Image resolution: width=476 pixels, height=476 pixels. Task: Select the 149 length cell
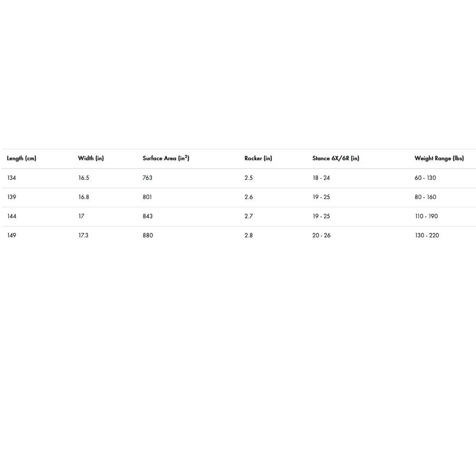click(11, 236)
